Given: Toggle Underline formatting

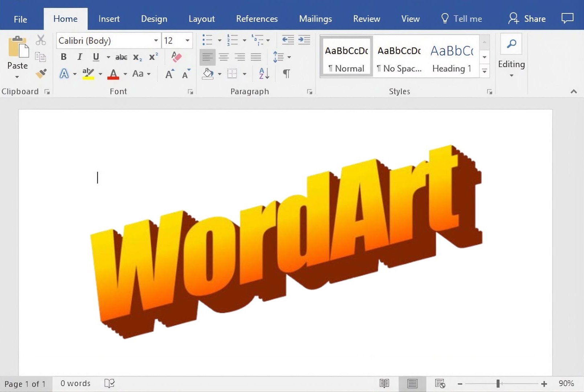Looking at the screenshot, I should (x=96, y=57).
